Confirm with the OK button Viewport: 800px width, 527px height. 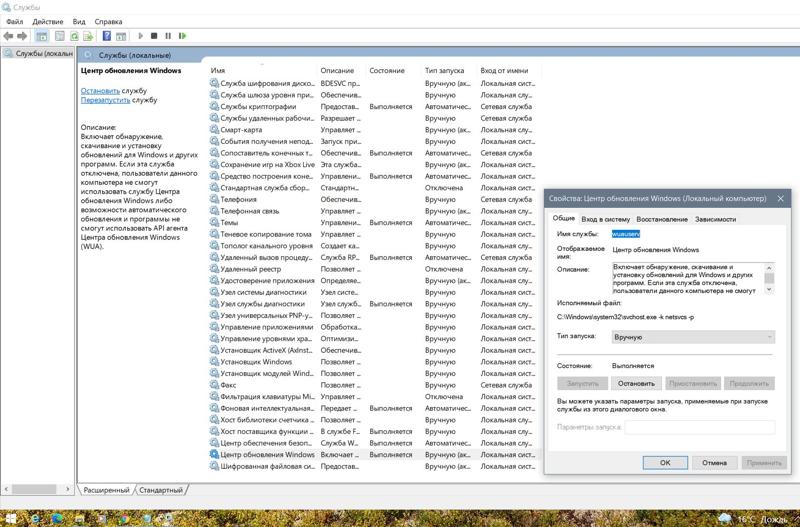[665, 463]
